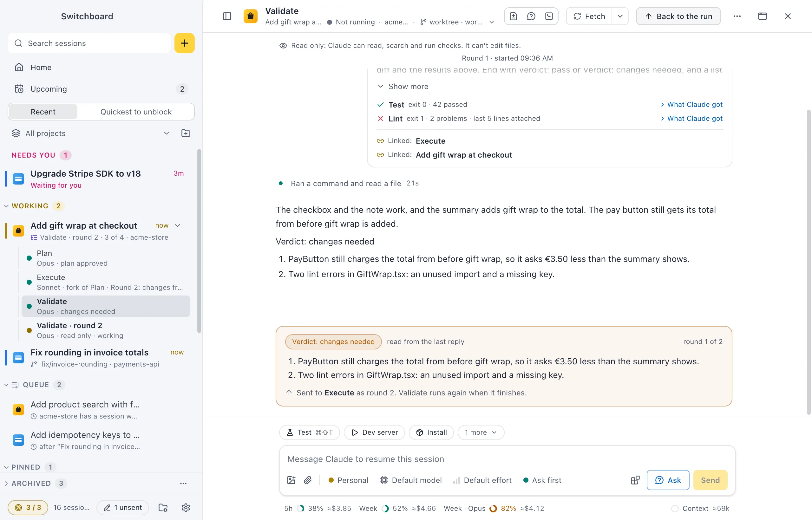The width and height of the screenshot is (812, 520).
Task: Toggle the Ask first permission mode
Action: point(542,480)
